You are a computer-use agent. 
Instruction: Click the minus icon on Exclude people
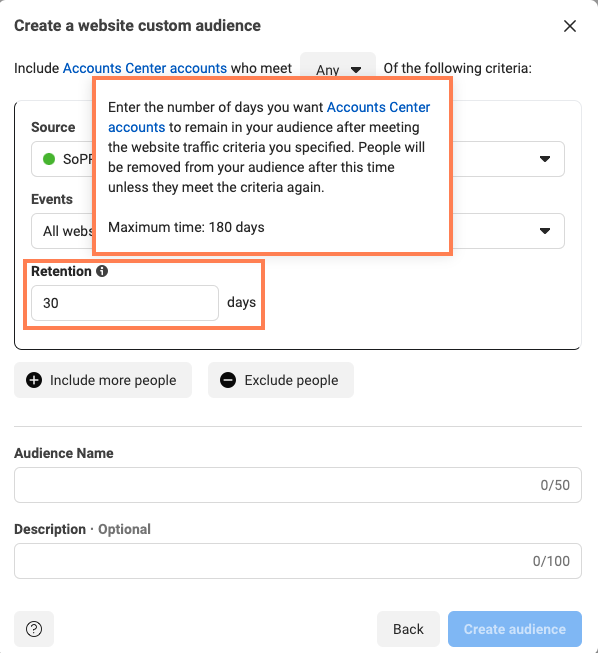[x=228, y=380]
